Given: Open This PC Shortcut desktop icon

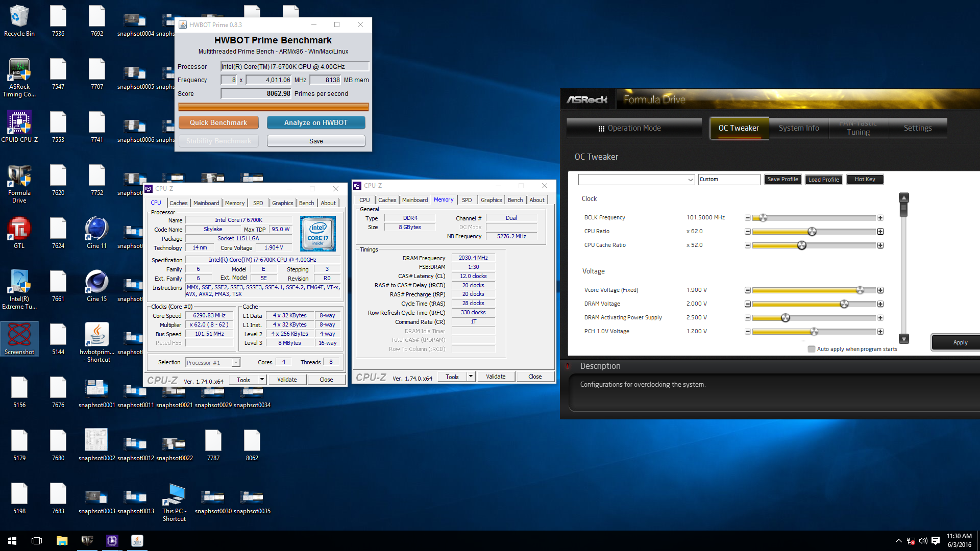Looking at the screenshot, I should tap(175, 502).
